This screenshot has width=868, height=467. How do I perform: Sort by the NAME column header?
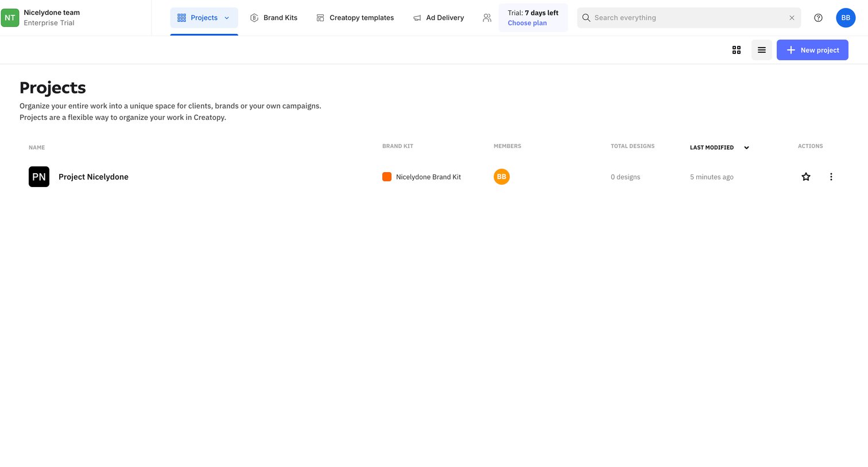click(x=37, y=147)
